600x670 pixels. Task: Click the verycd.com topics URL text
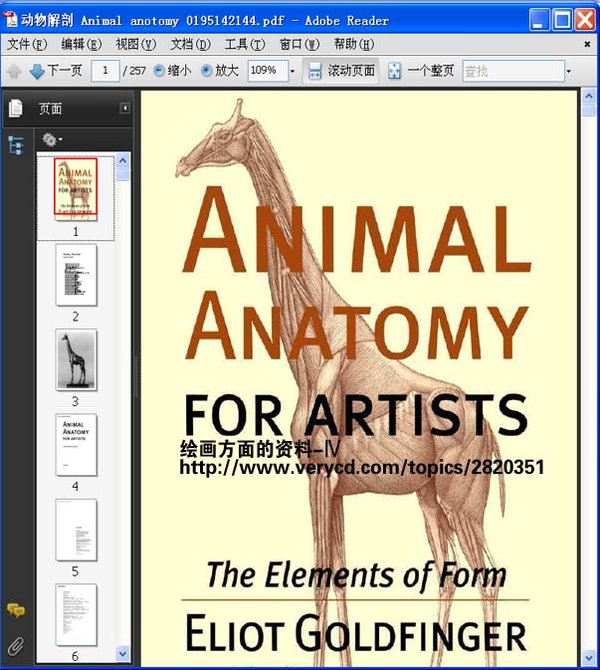362,467
